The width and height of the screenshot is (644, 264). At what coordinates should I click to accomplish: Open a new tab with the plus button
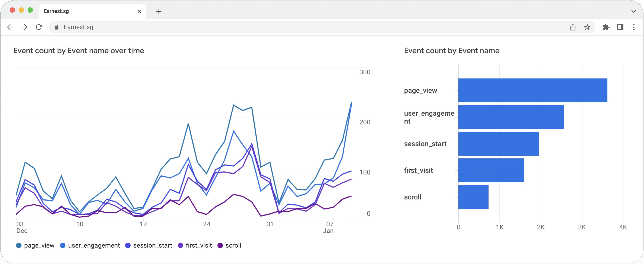(159, 11)
